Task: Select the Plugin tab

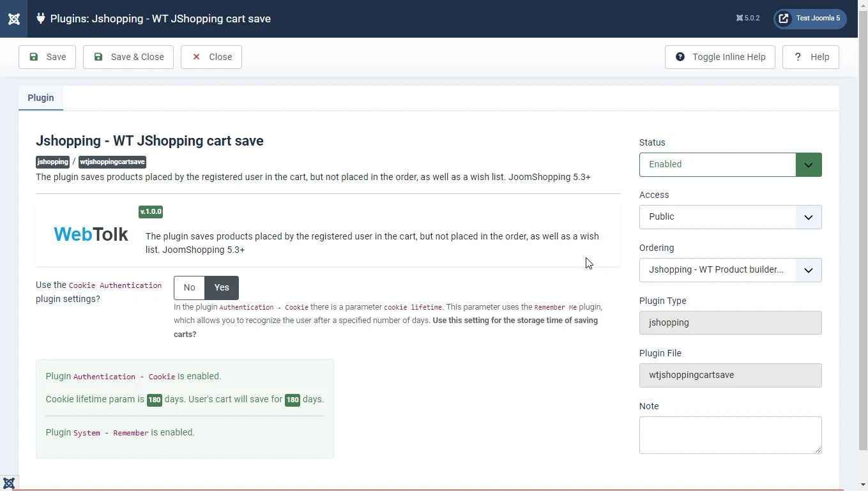Action: [x=41, y=98]
